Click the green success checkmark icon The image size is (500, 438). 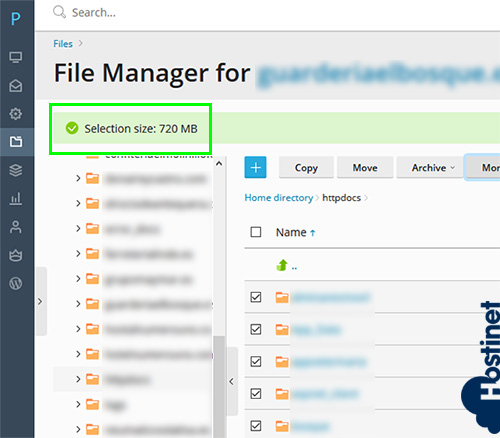72,128
